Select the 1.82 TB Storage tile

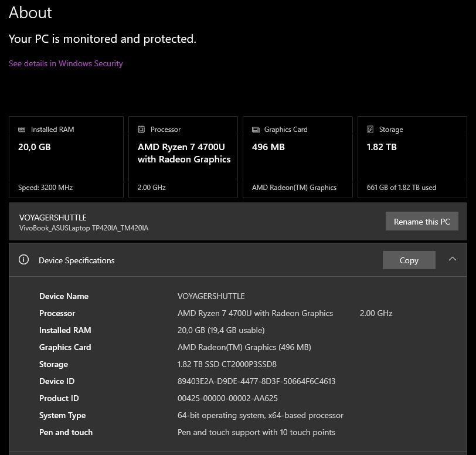pos(413,157)
